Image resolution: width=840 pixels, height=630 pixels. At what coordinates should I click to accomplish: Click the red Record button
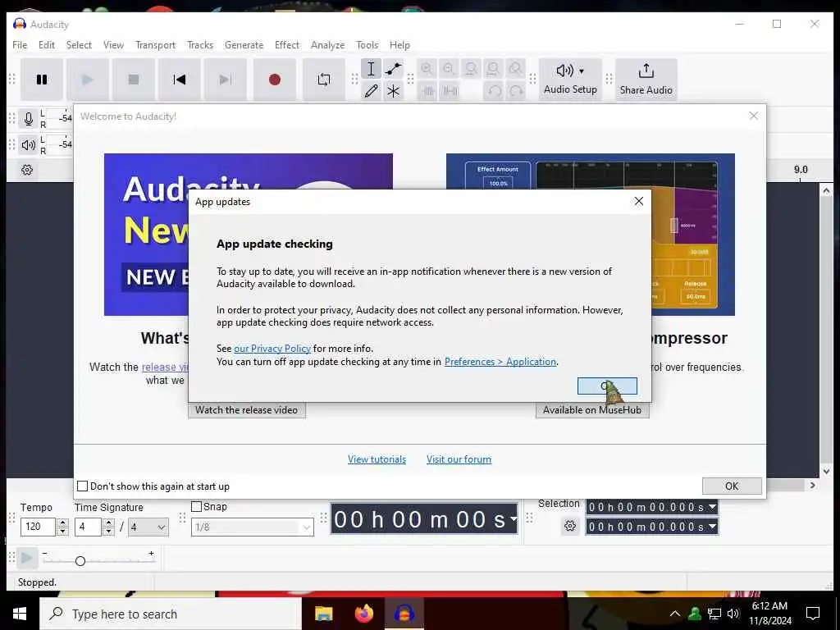[275, 80]
